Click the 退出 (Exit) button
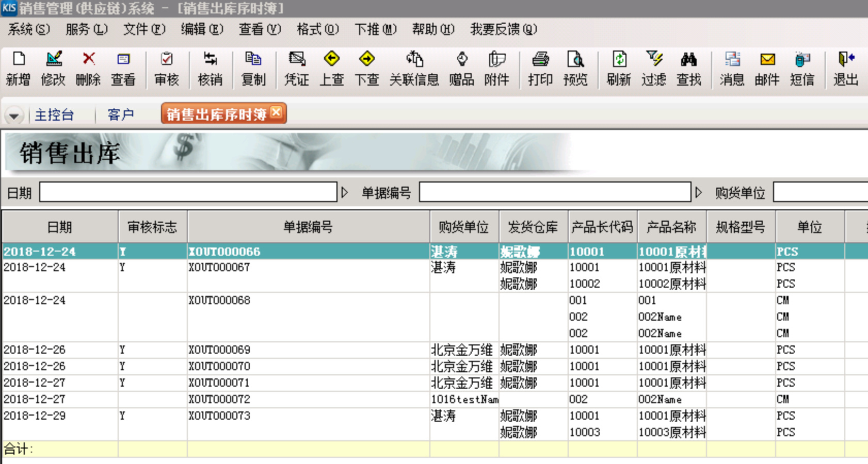 click(845, 69)
